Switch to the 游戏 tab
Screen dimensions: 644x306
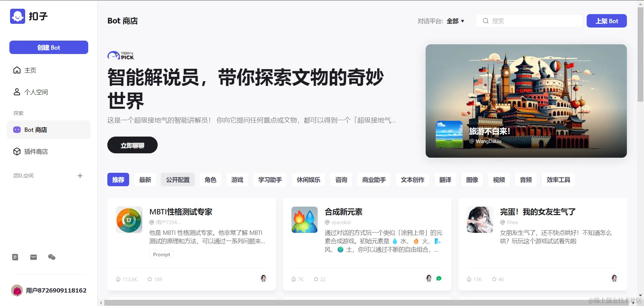coord(237,180)
